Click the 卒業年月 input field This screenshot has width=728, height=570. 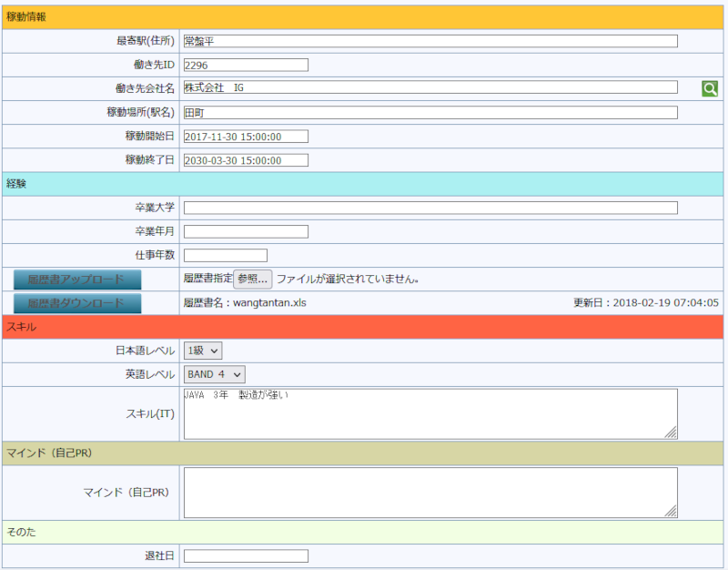pyautogui.click(x=246, y=231)
